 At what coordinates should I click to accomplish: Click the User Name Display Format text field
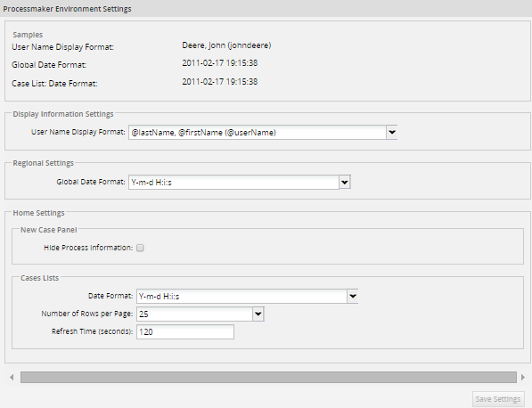258,132
